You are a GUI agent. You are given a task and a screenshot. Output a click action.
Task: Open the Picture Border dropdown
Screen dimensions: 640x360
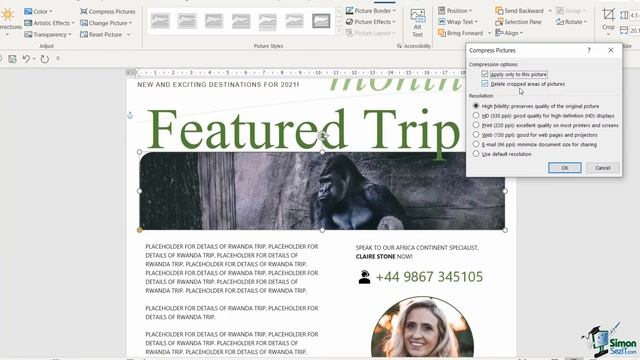pyautogui.click(x=371, y=11)
